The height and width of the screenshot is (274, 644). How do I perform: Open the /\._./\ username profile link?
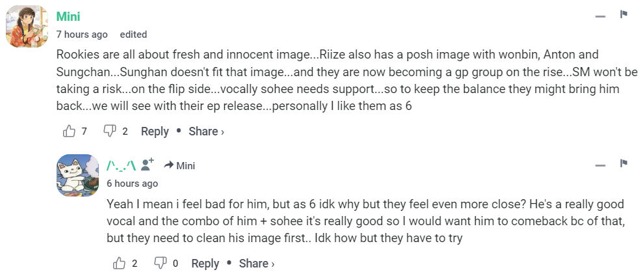click(x=121, y=165)
